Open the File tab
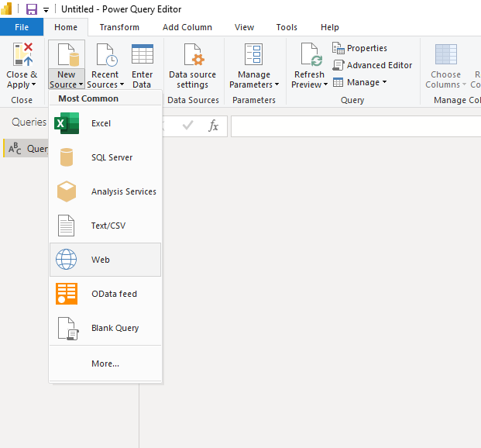This screenshot has width=481, height=448. 22,27
